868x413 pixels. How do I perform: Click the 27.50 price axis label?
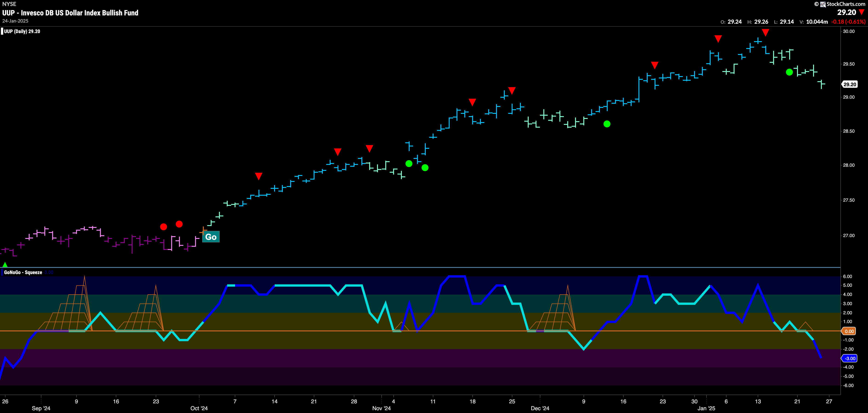[848, 200]
